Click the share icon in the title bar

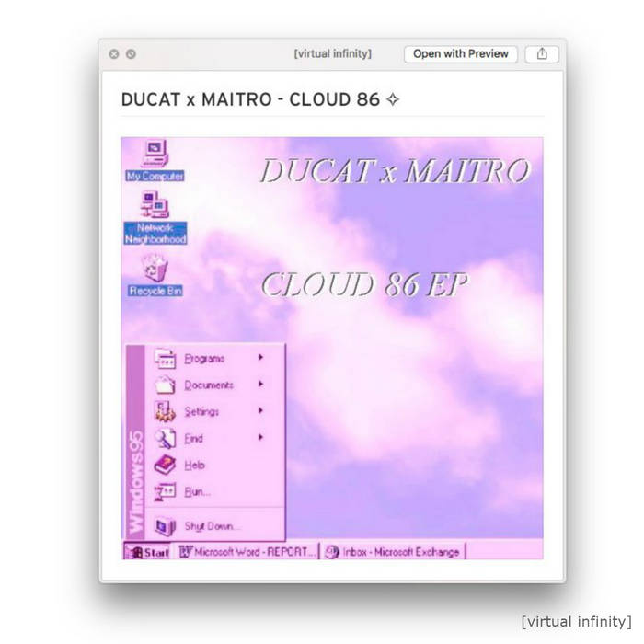541,53
